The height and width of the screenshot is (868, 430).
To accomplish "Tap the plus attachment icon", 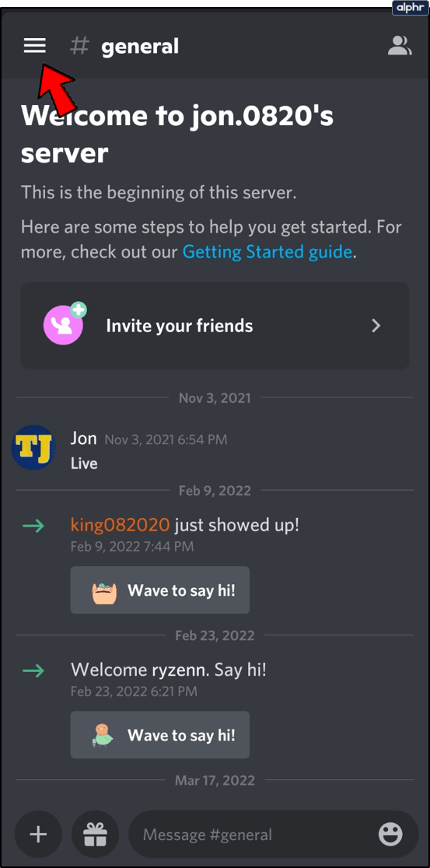I will (x=38, y=835).
